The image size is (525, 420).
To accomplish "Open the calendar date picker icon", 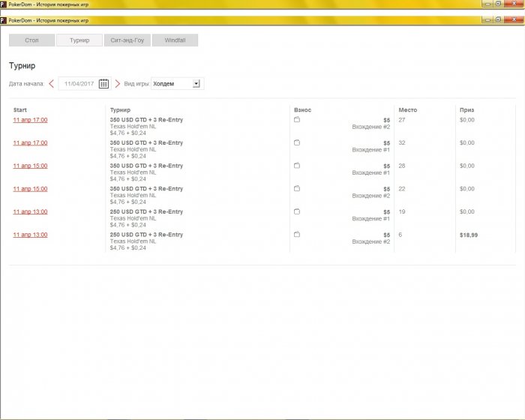I will click(103, 84).
